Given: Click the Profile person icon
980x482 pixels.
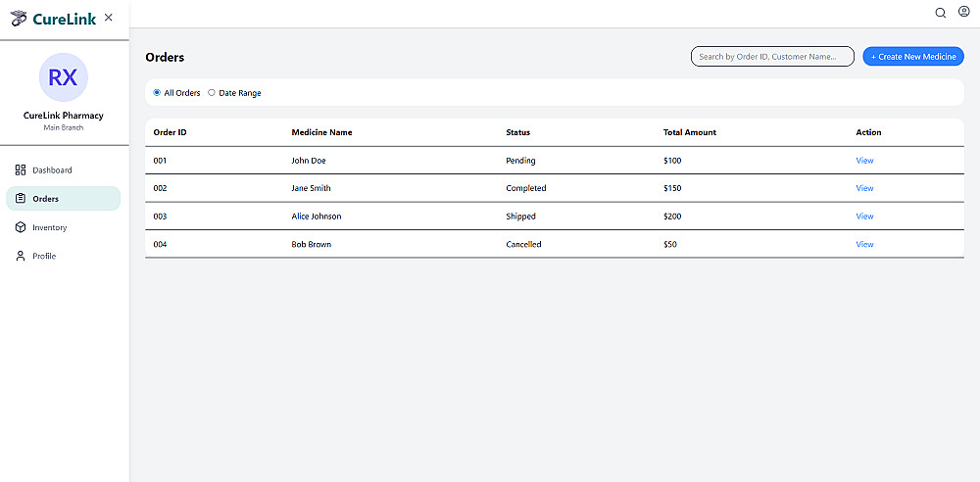Looking at the screenshot, I should click(x=21, y=256).
